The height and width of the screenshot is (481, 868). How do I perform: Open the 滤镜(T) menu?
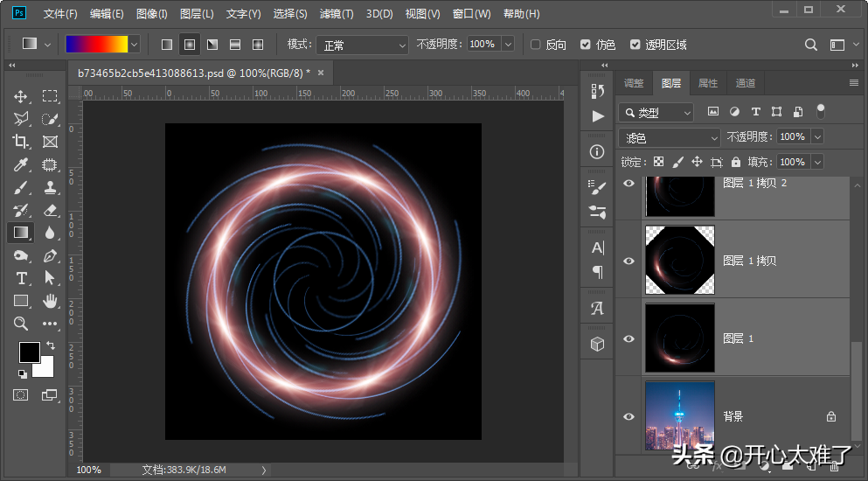[336, 14]
